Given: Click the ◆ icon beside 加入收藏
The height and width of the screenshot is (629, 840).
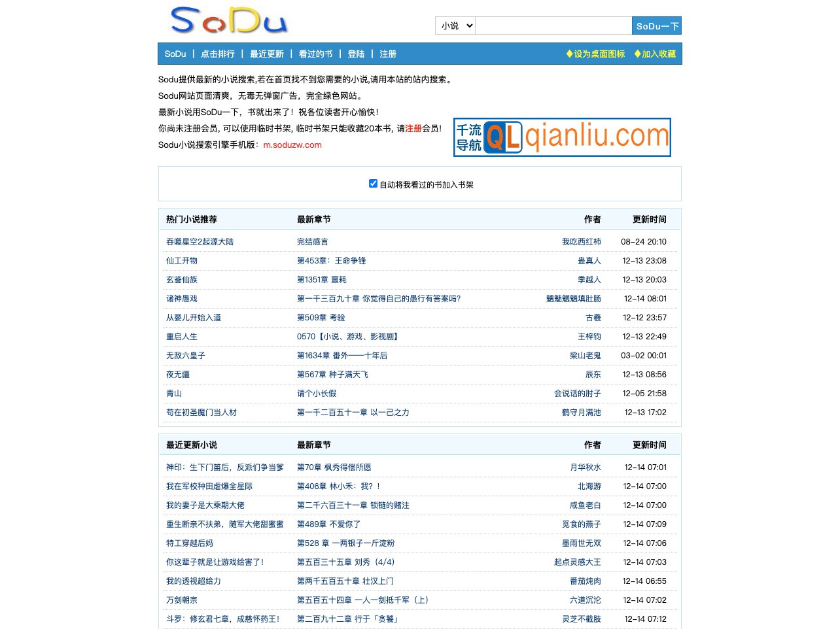Looking at the screenshot, I should click(x=636, y=54).
